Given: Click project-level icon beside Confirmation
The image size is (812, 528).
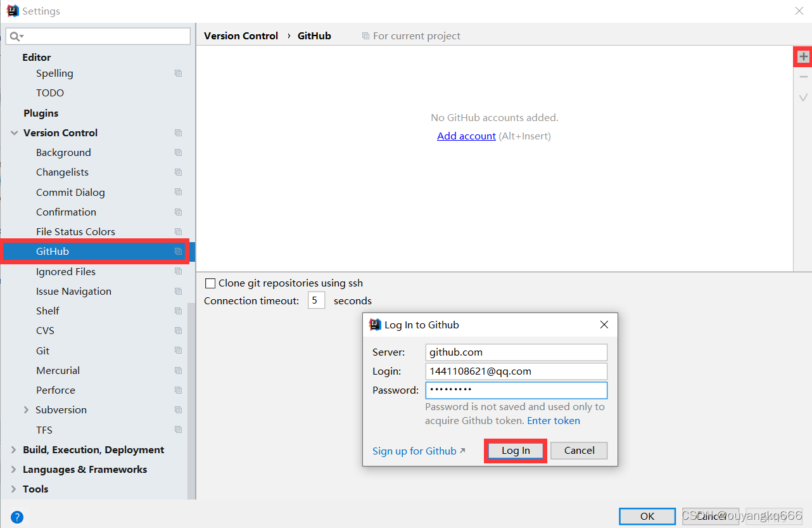Looking at the screenshot, I should tap(179, 212).
